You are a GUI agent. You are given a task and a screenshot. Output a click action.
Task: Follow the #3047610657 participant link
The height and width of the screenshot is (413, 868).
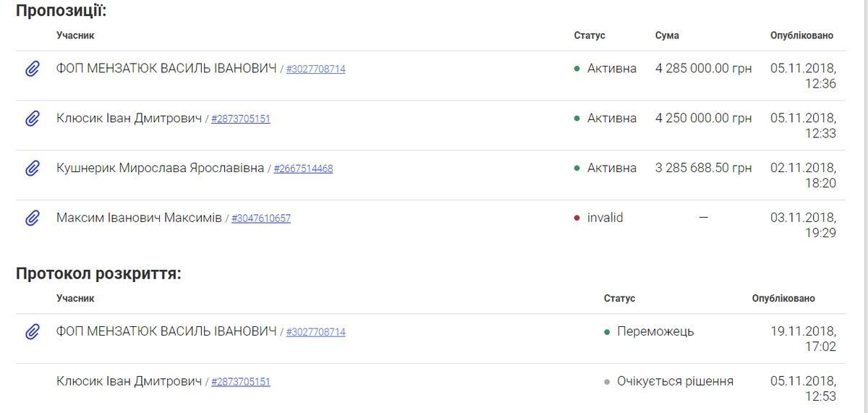(260, 218)
